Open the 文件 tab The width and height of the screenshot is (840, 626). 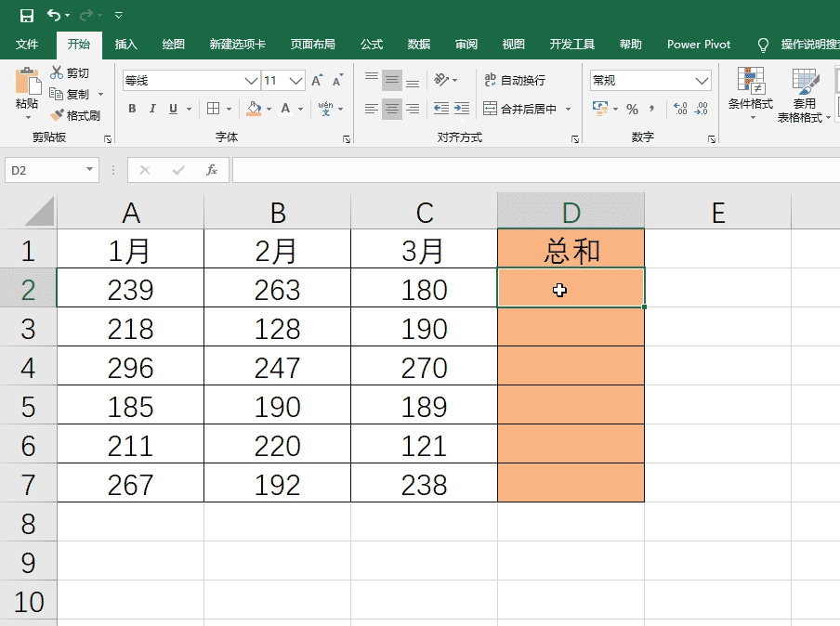tap(27, 45)
